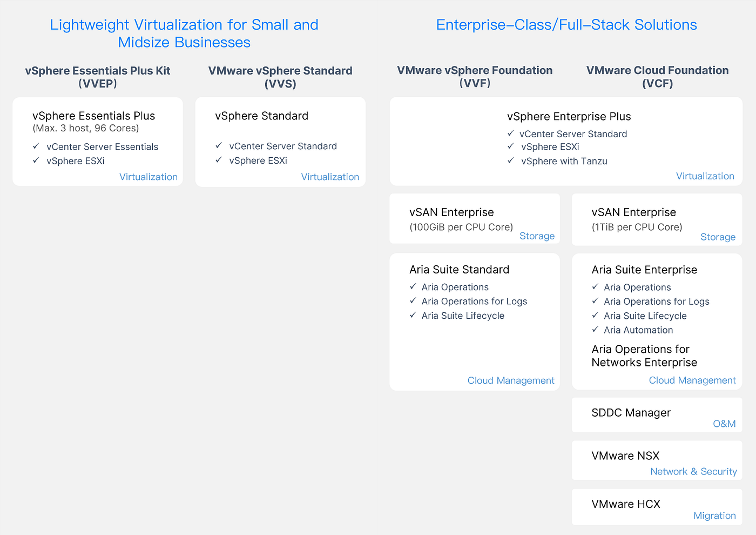This screenshot has height=535, width=756.
Task: Click Virtualization label in vSphere Essentials Plus card
Action: point(148,177)
